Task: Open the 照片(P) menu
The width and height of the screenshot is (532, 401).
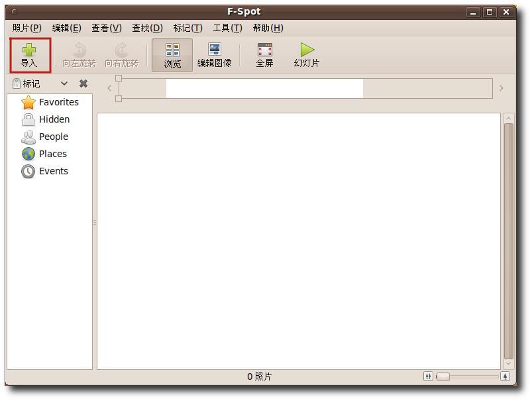Action: pos(27,28)
